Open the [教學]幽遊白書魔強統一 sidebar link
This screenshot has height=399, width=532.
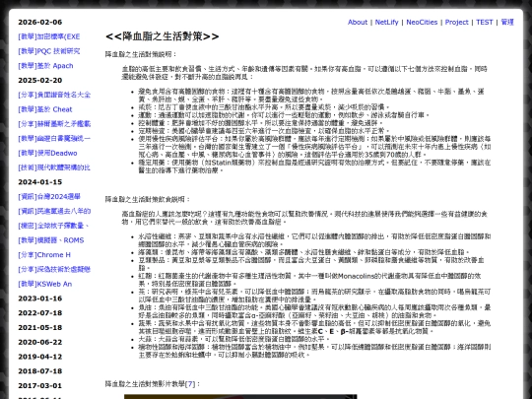[54, 139]
